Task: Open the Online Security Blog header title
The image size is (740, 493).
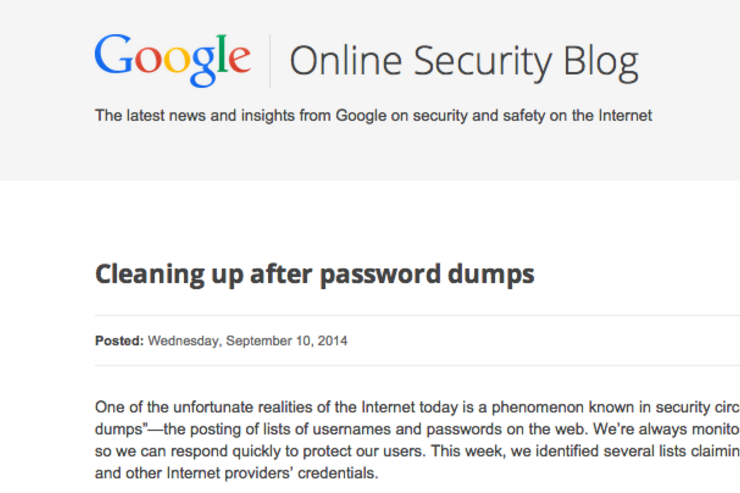Action: click(464, 62)
